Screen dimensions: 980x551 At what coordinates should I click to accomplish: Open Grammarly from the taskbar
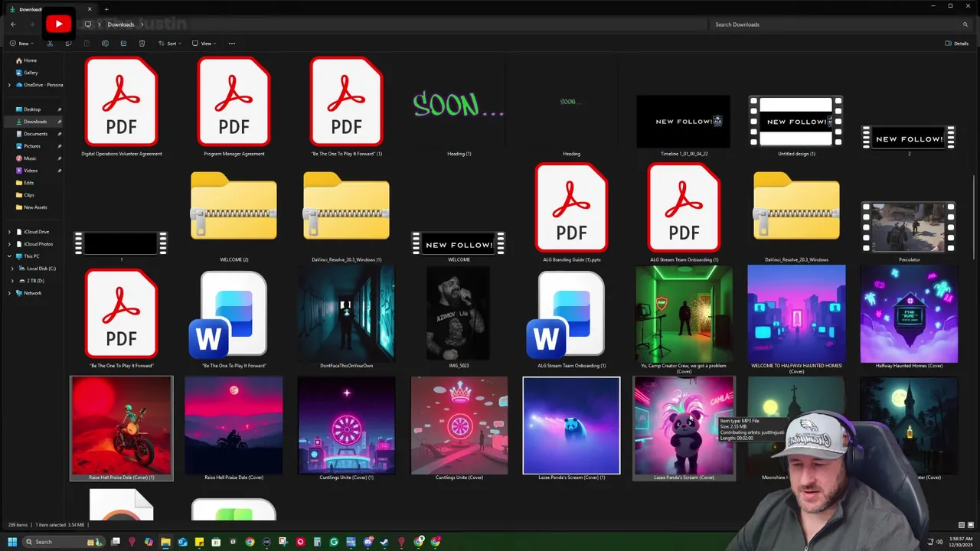(x=334, y=542)
